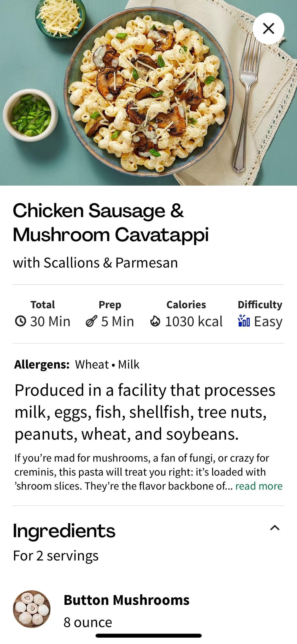Open the full description via read more
The image size is (297, 644).
[x=259, y=486]
